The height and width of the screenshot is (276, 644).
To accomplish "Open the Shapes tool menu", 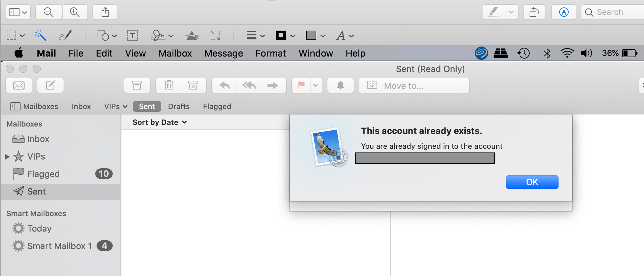I will pos(107,35).
